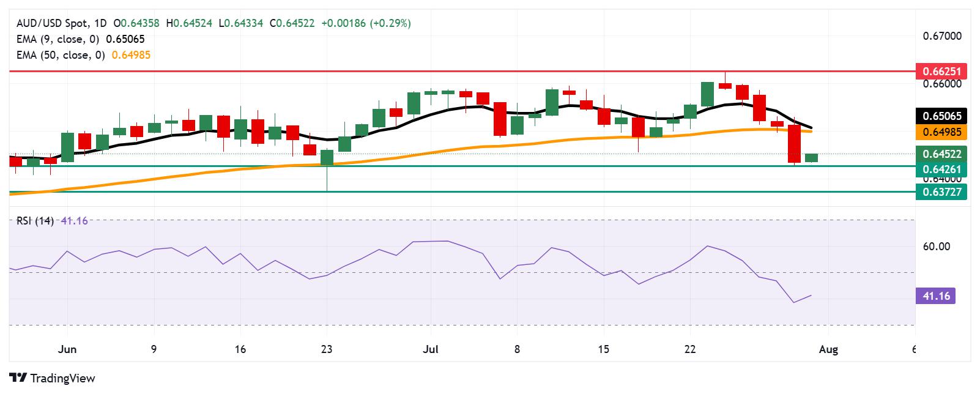Click the green 0.64522 current price label
Screen dimensions: 980x394
942,154
